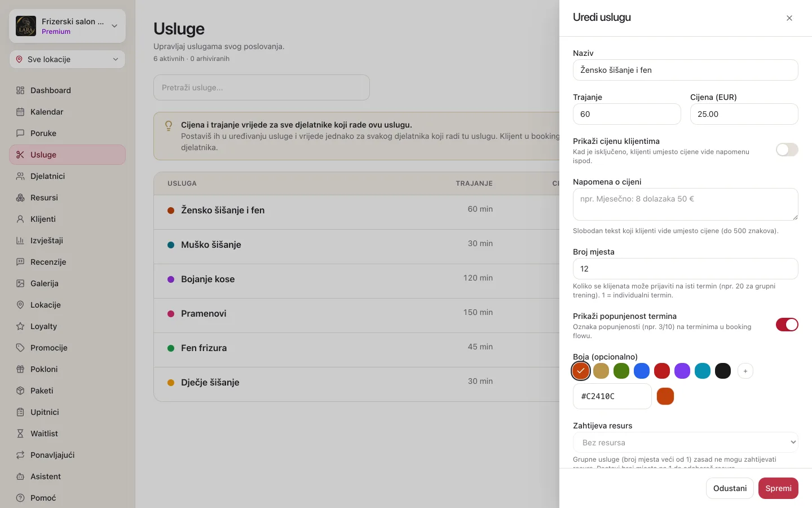Enable the Prikaži cijenu klijentima toggle
This screenshot has width=812, height=508.
pos(787,150)
